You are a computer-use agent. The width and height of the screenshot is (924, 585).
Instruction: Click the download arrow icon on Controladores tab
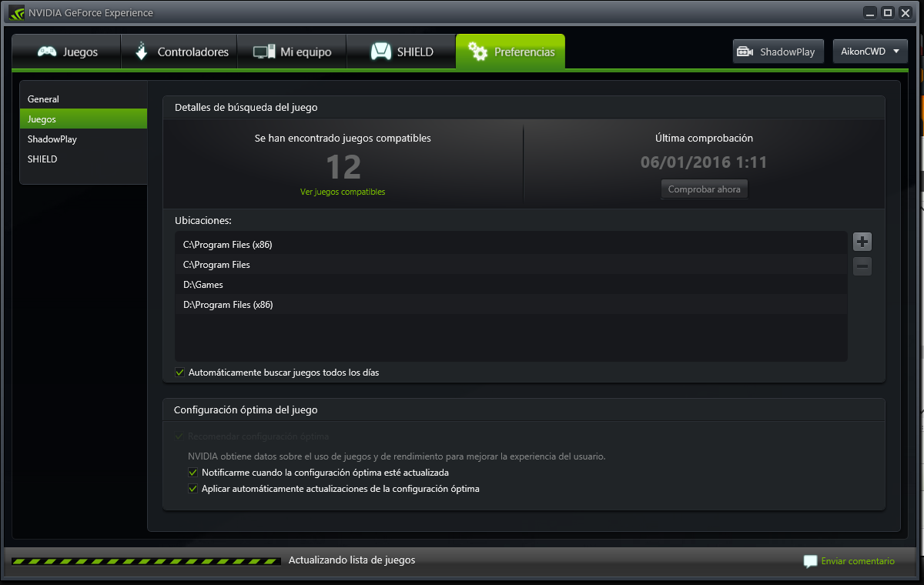(141, 52)
